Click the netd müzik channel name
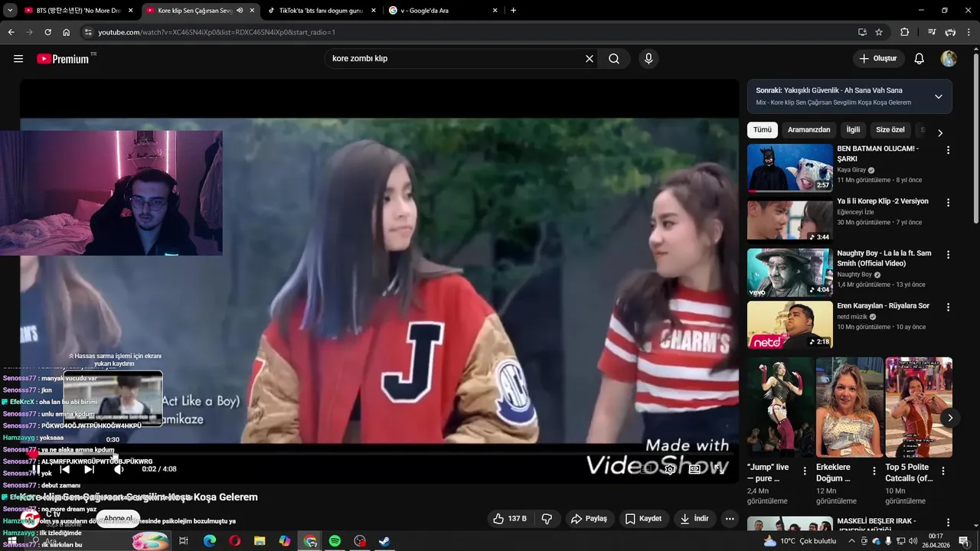This screenshot has width=980, height=551. [x=852, y=317]
